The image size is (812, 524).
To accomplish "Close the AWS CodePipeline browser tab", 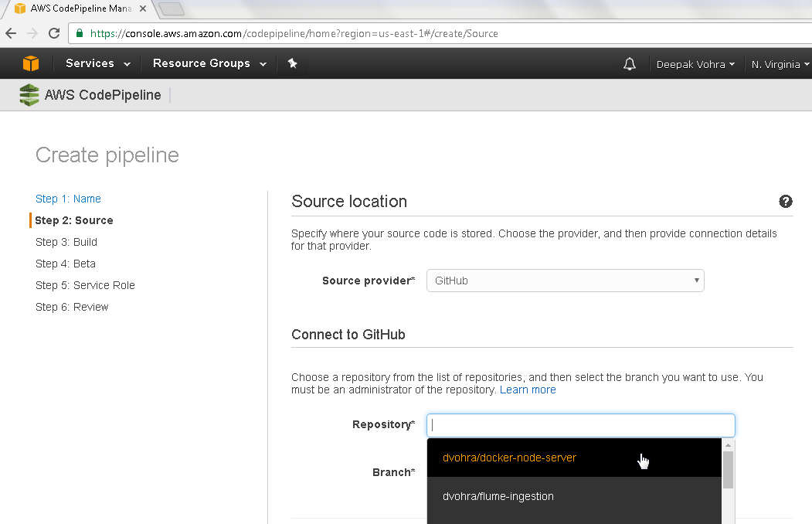I will click(143, 9).
